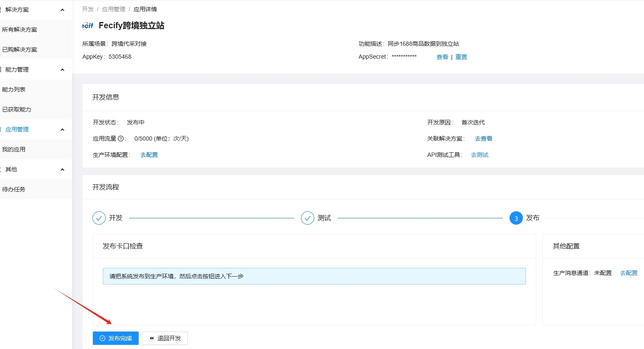Go to 待办任务 in sidebar
The width and height of the screenshot is (644, 349).
point(14,189)
